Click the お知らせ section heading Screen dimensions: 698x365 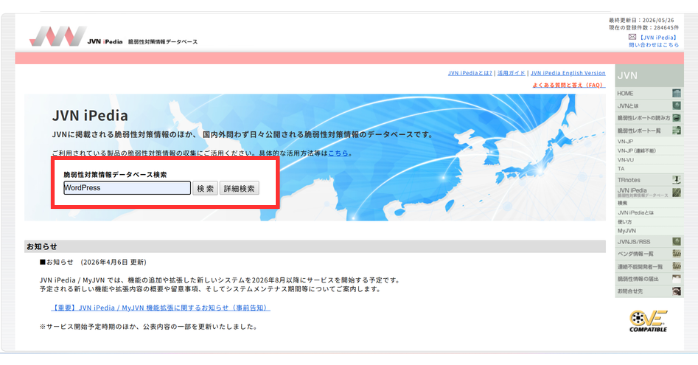coord(42,247)
